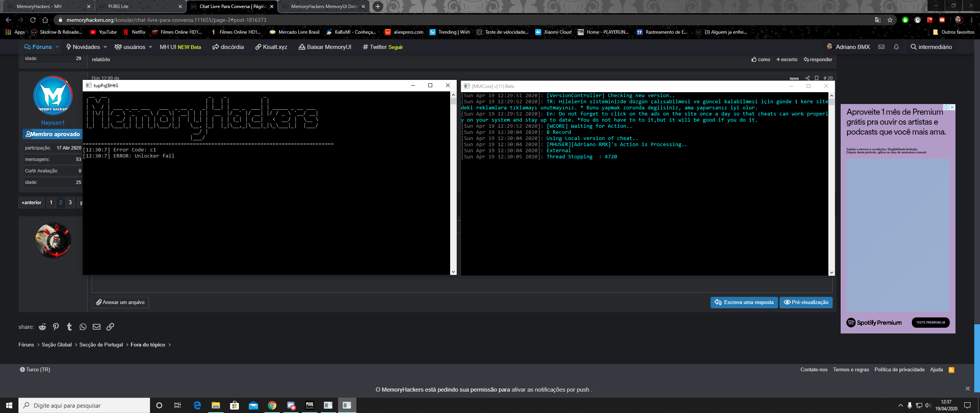Viewport: 980px width, 413px height.
Task: Share the thread on Reddit
Action: [42, 327]
